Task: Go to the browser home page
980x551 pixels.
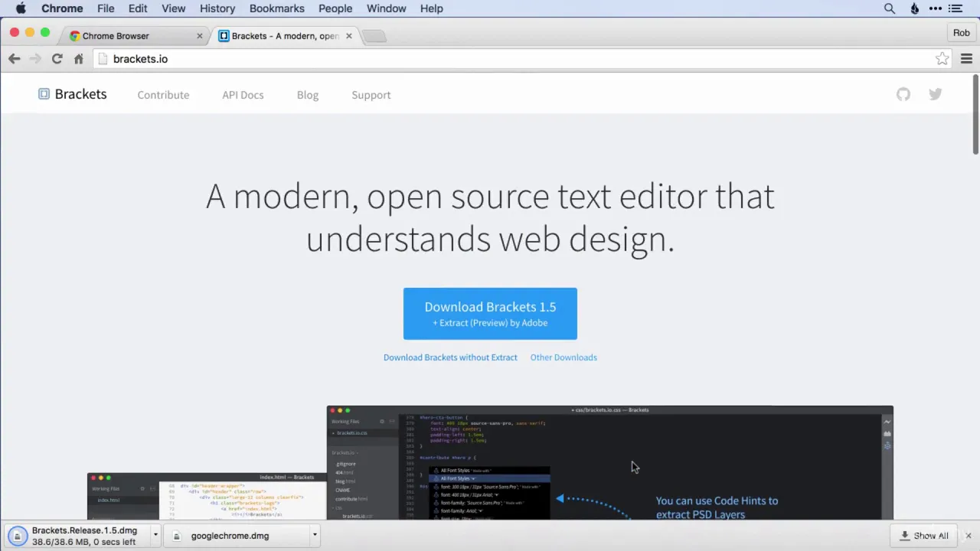Action: (78, 59)
